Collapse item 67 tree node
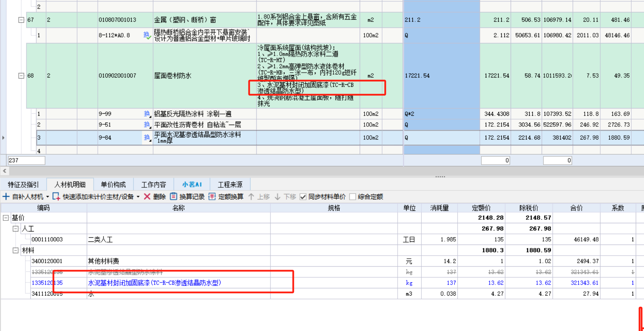The image size is (644, 331). pos(21,20)
